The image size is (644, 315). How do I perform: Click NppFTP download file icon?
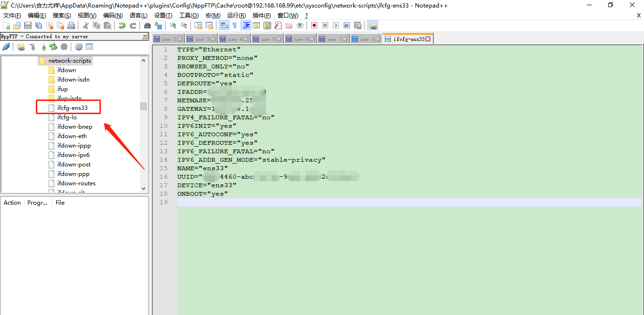tap(32, 47)
